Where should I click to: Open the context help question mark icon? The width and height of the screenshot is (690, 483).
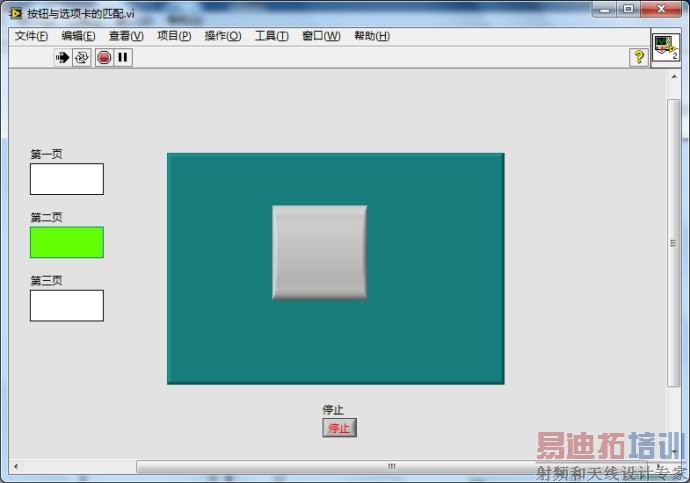tap(639, 57)
